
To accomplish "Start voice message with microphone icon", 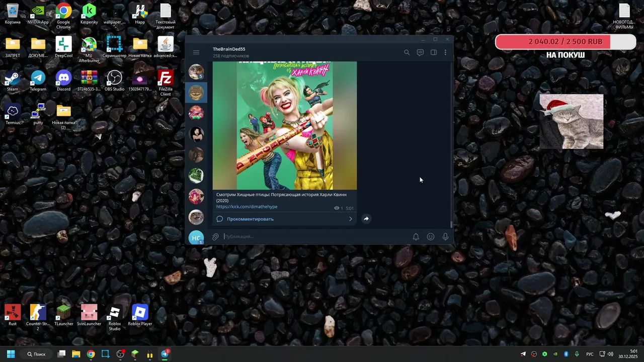I will 445,236.
